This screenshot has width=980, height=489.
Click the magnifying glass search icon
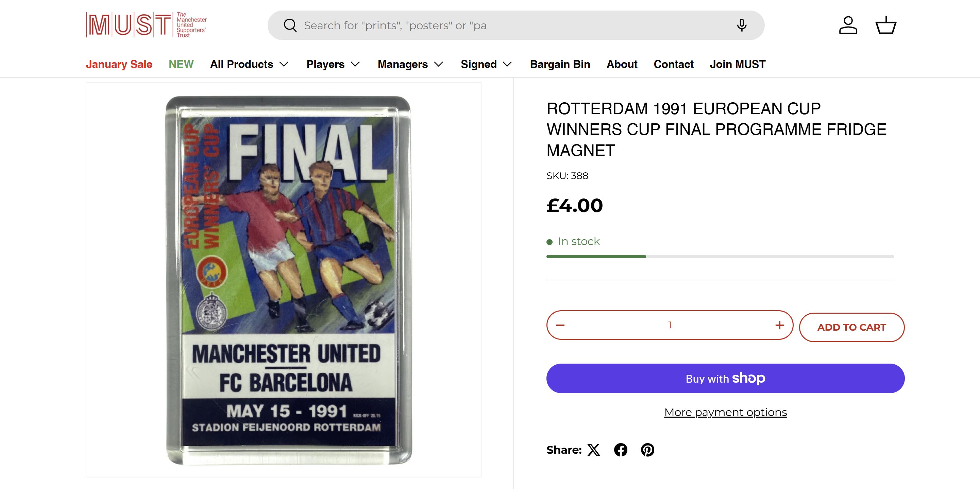290,25
